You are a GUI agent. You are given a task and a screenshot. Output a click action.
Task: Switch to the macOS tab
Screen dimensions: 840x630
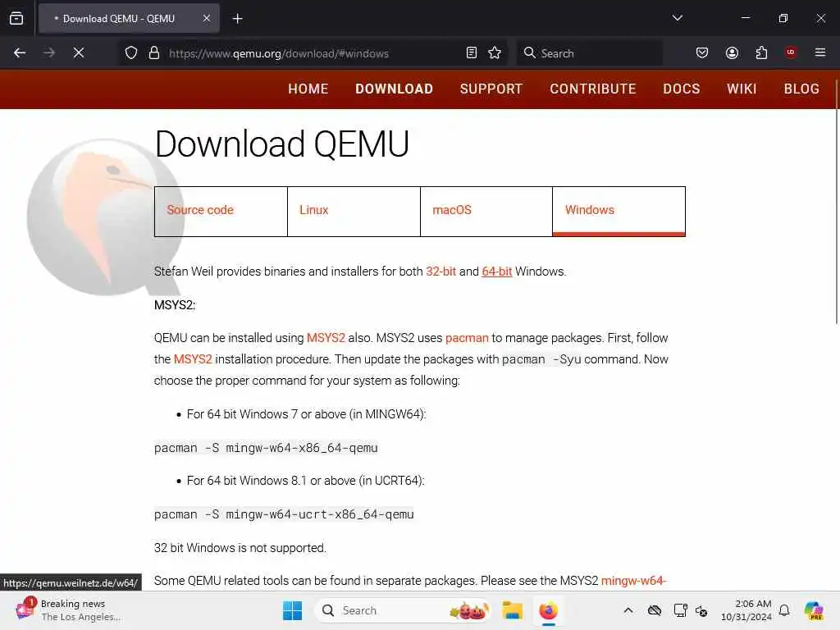coord(486,211)
